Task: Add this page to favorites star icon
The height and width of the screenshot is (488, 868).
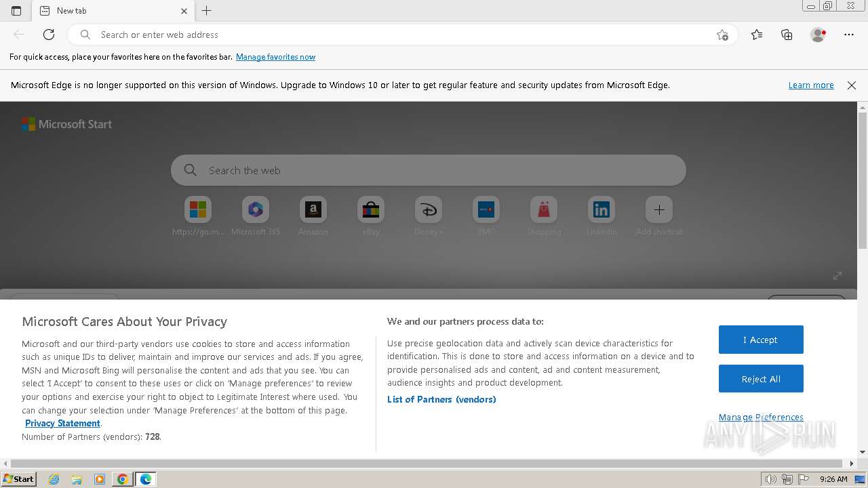Action: pos(722,35)
